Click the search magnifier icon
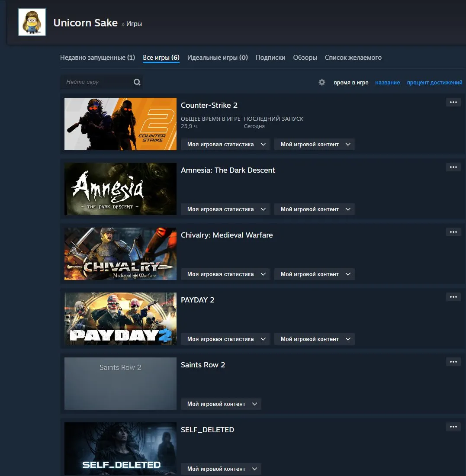 coord(137,82)
